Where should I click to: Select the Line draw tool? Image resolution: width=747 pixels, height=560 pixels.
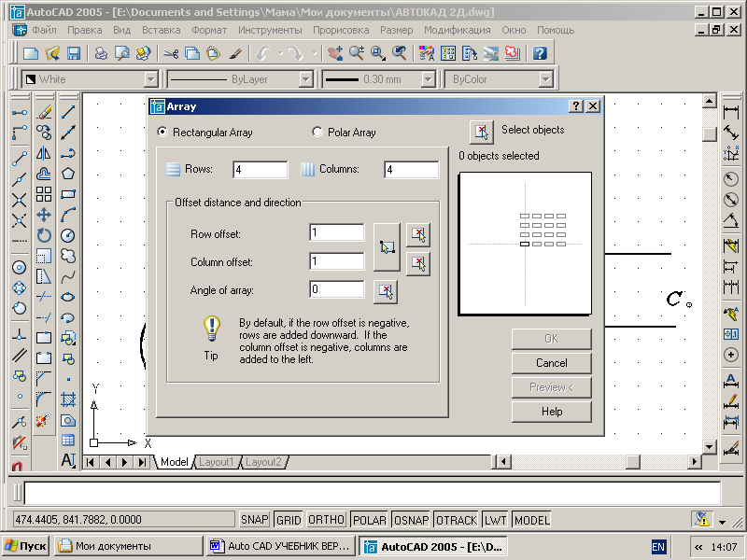[68, 112]
